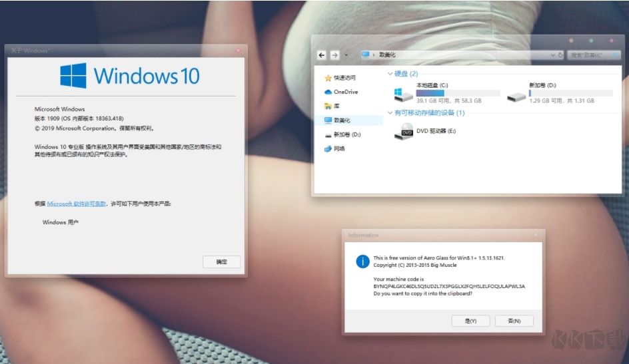
Task: Select the 快速访问 label in sidebar
Action: click(x=344, y=78)
